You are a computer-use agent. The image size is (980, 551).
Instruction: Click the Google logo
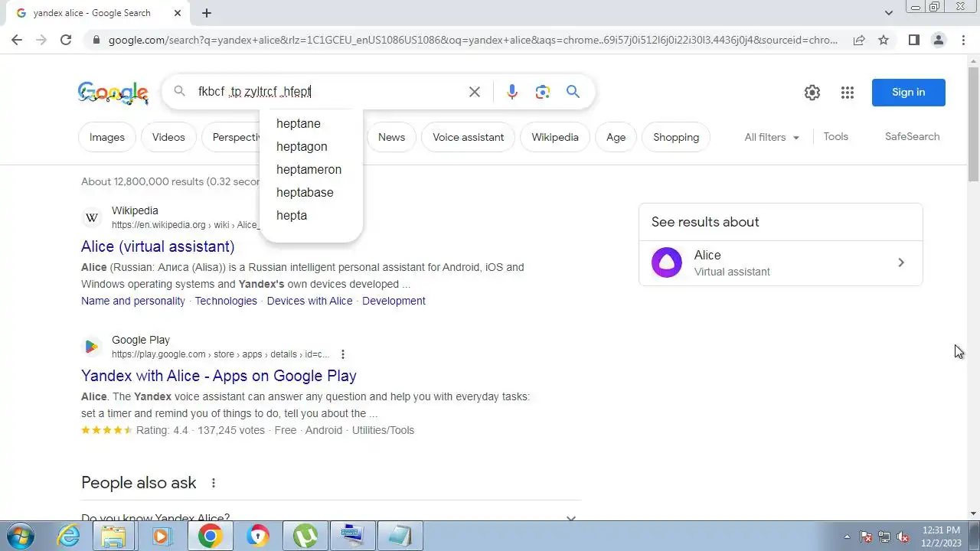(x=113, y=93)
